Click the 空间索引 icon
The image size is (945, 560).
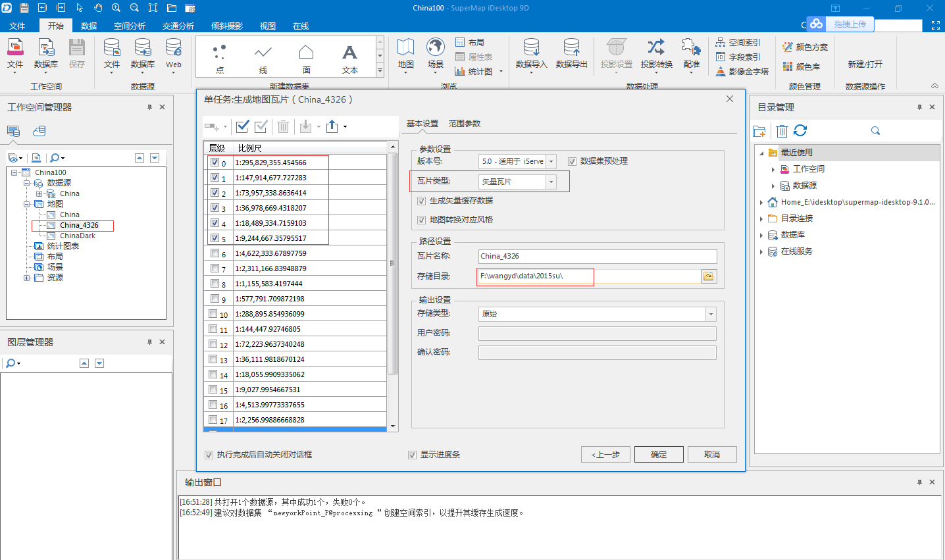point(721,42)
